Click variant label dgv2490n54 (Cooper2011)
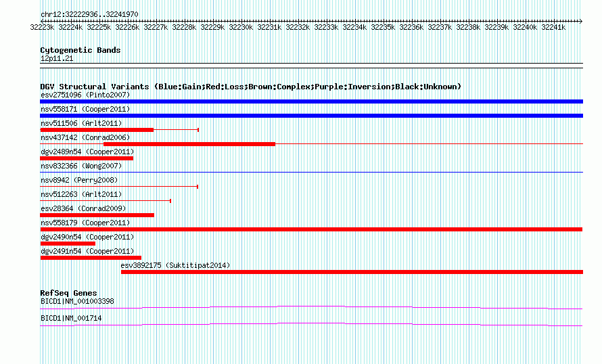 (x=87, y=237)
